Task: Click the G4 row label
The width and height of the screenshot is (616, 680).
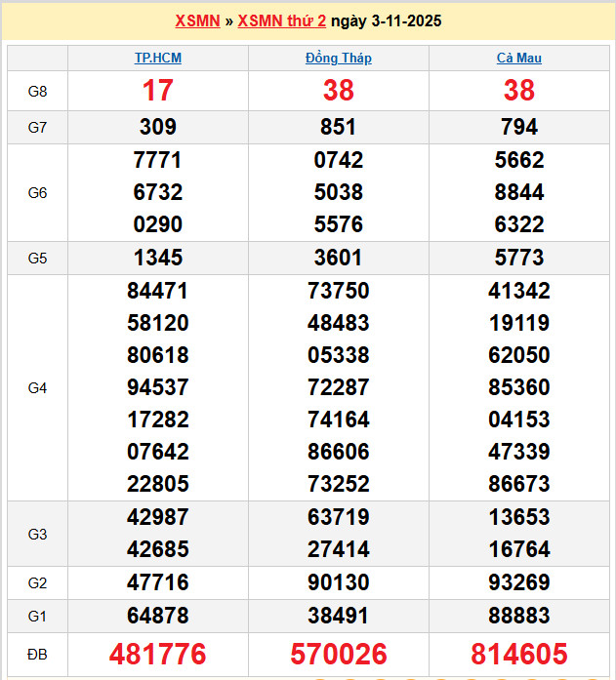Action: (37, 387)
